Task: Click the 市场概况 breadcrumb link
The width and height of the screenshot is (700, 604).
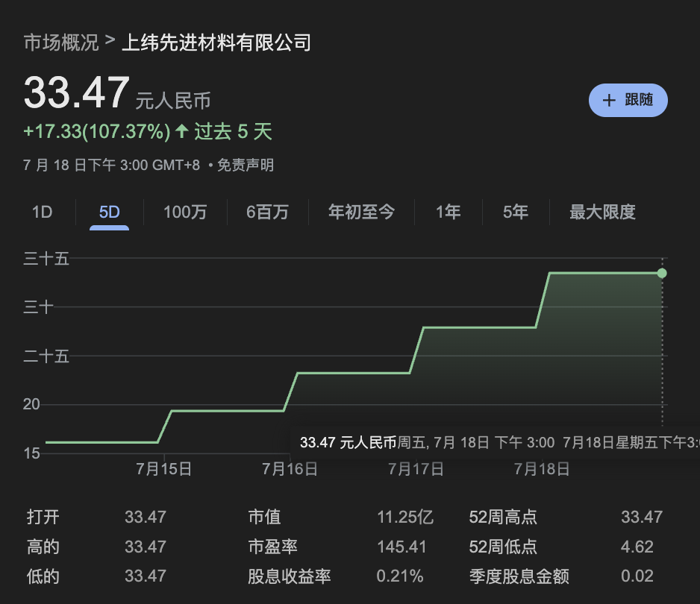Action: 61,43
